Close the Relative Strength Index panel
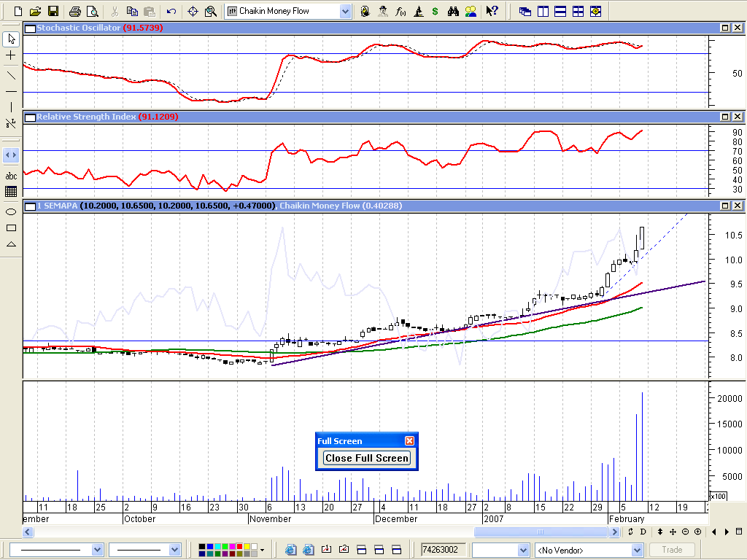Image resolution: width=747 pixels, height=560 pixels. (x=737, y=117)
